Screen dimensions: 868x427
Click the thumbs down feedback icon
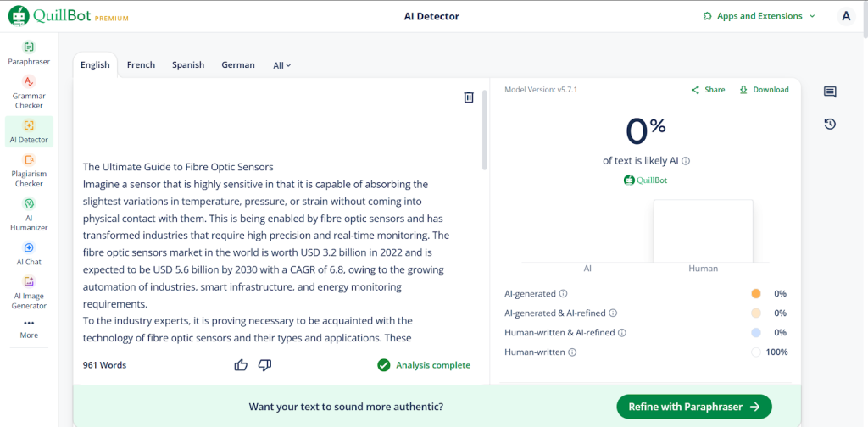[264, 365]
